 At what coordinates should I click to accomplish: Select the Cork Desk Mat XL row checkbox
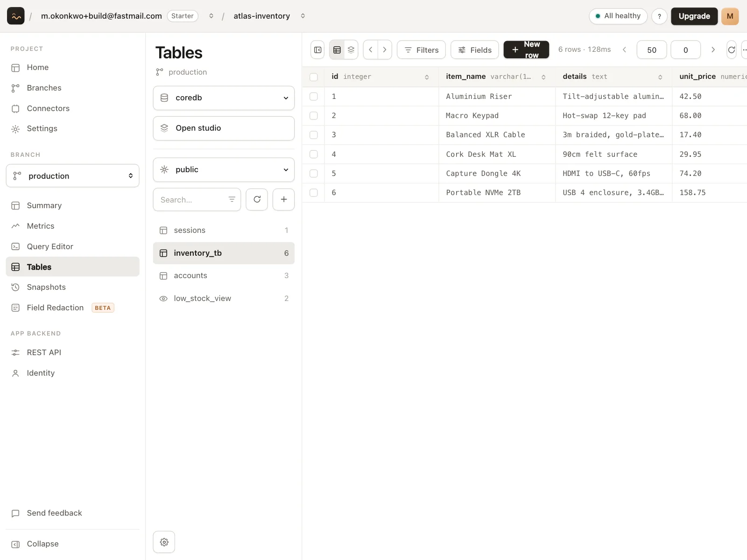tap(314, 154)
